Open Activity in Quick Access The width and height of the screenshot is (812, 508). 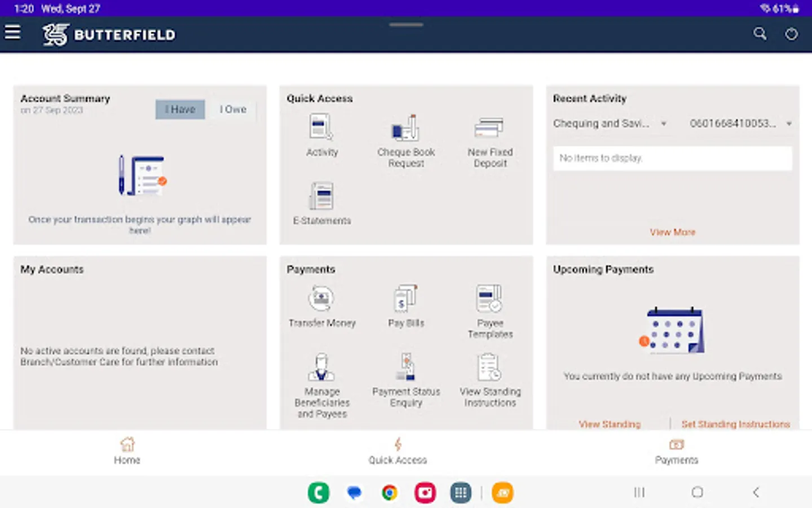[322, 135]
